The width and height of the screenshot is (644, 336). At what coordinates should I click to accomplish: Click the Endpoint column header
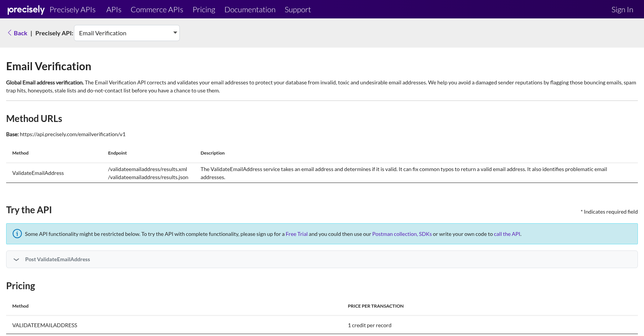117,153
